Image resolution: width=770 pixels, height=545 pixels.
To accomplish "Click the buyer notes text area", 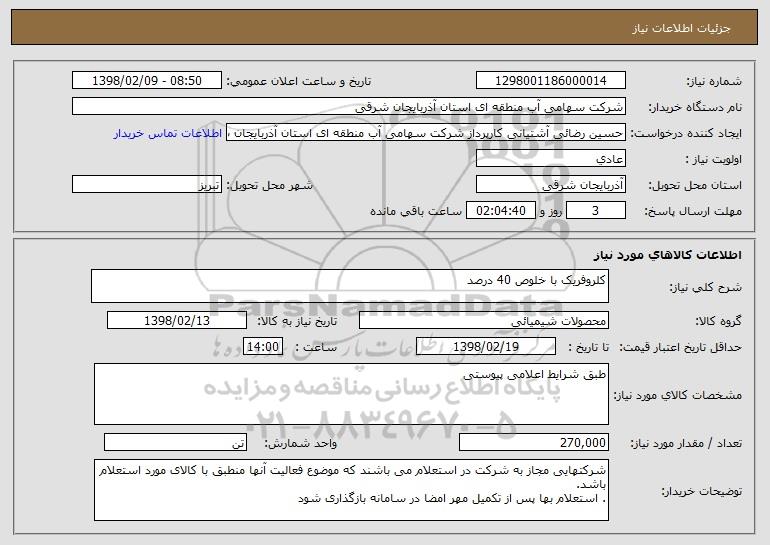I will 351,490.
